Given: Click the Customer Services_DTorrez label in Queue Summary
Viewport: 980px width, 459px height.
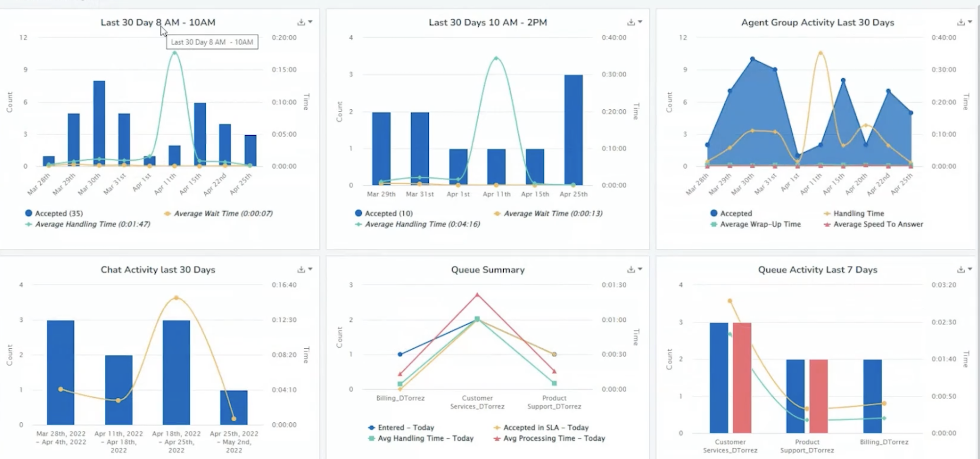Looking at the screenshot, I should tap(477, 402).
